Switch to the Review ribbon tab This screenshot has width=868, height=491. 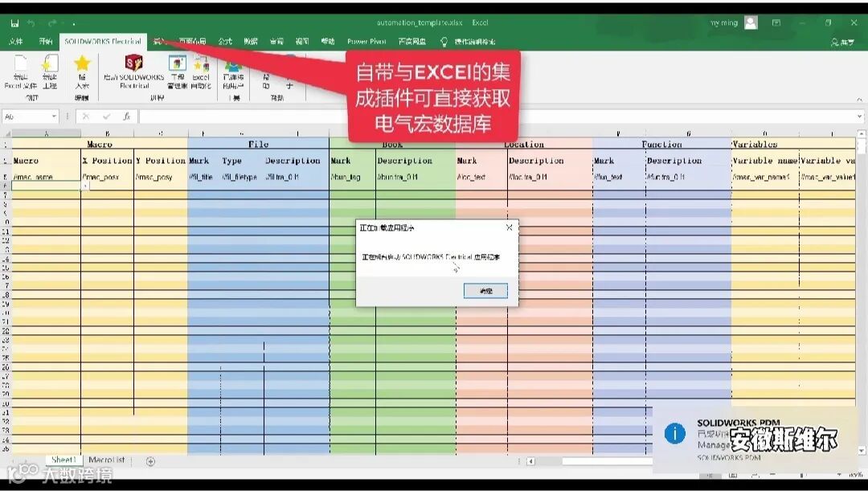pyautogui.click(x=276, y=42)
